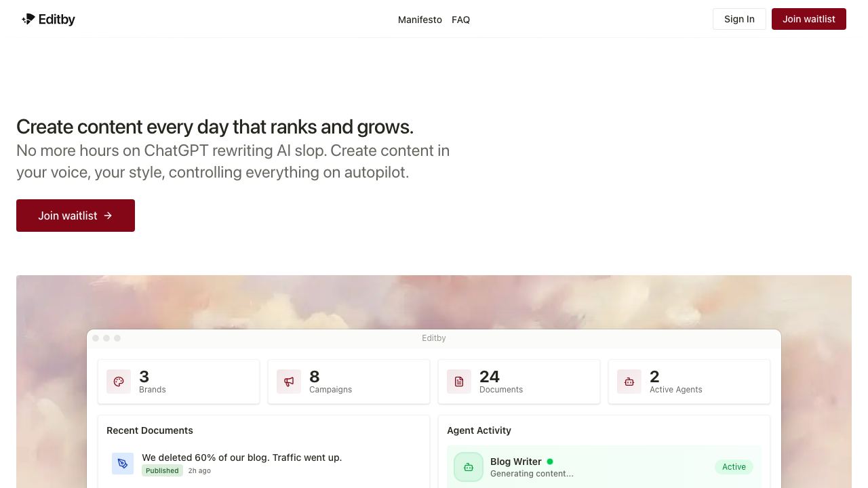868x488 pixels.
Task: Click the Documents file icon
Action: 459,382
